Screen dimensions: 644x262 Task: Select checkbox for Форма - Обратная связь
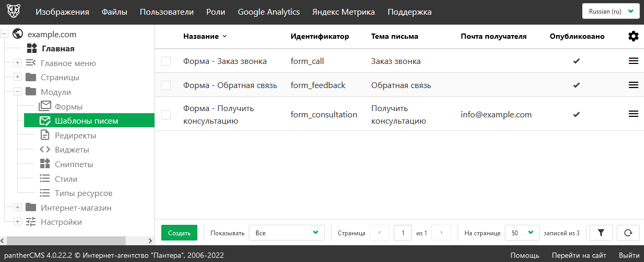(166, 85)
